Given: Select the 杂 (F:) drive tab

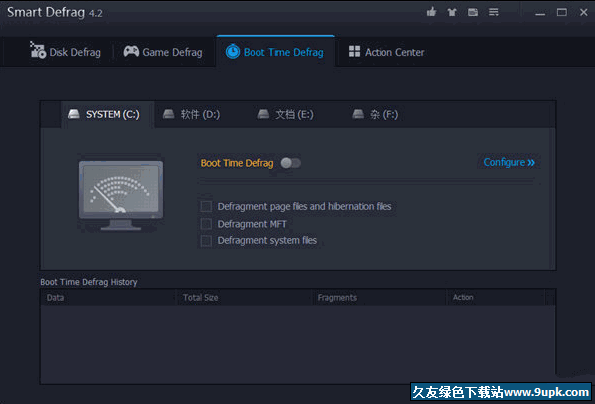Looking at the screenshot, I should tap(375, 114).
